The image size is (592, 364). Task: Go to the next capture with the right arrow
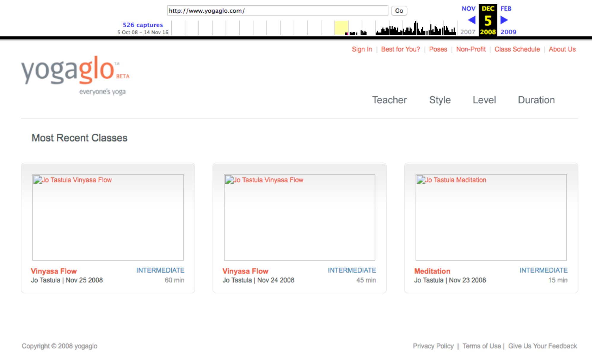[x=504, y=20]
